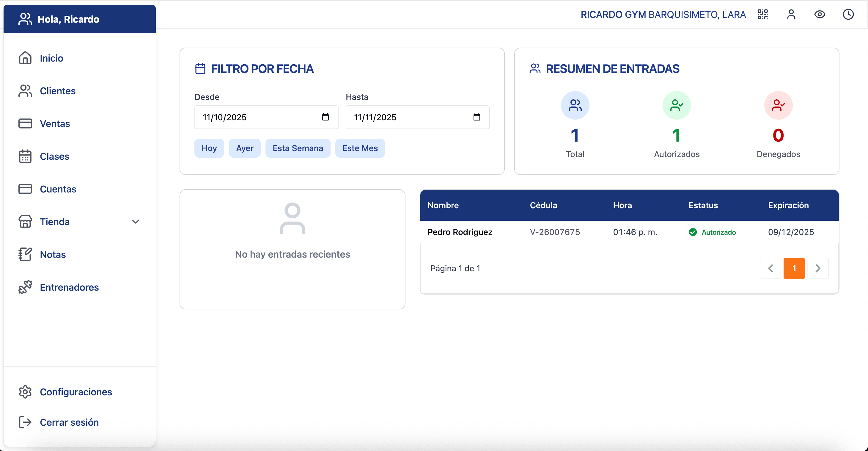The height and width of the screenshot is (451, 868).
Task: Open the QR code scanner icon
Action: 762,15
